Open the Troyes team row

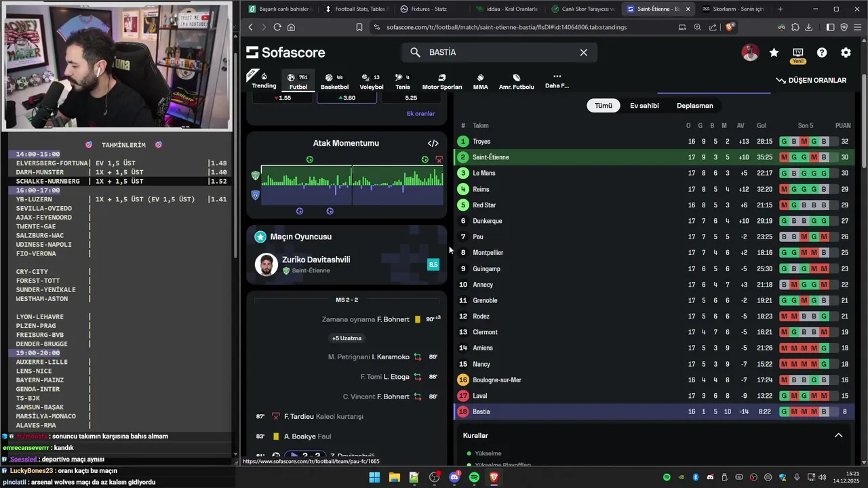pos(654,141)
